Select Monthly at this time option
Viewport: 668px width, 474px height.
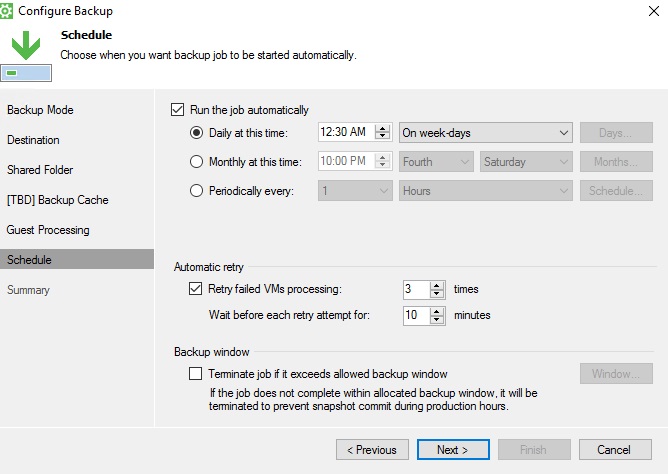click(196, 162)
